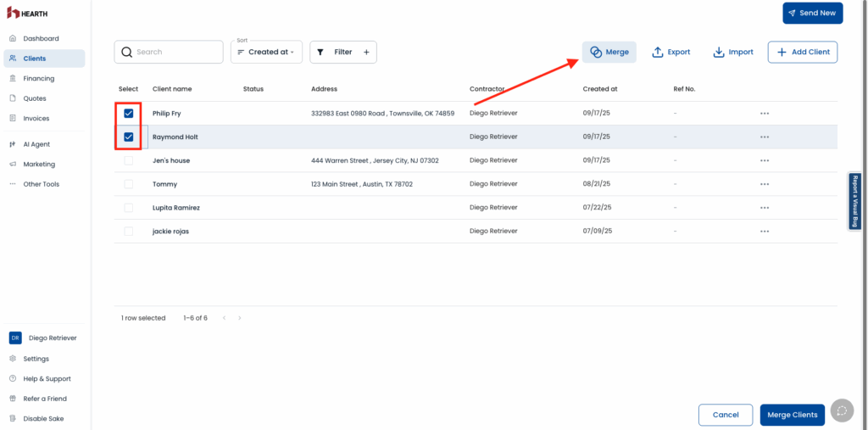Image resolution: width=868 pixels, height=430 pixels.
Task: Expand the Filter options
Action: click(x=342, y=52)
